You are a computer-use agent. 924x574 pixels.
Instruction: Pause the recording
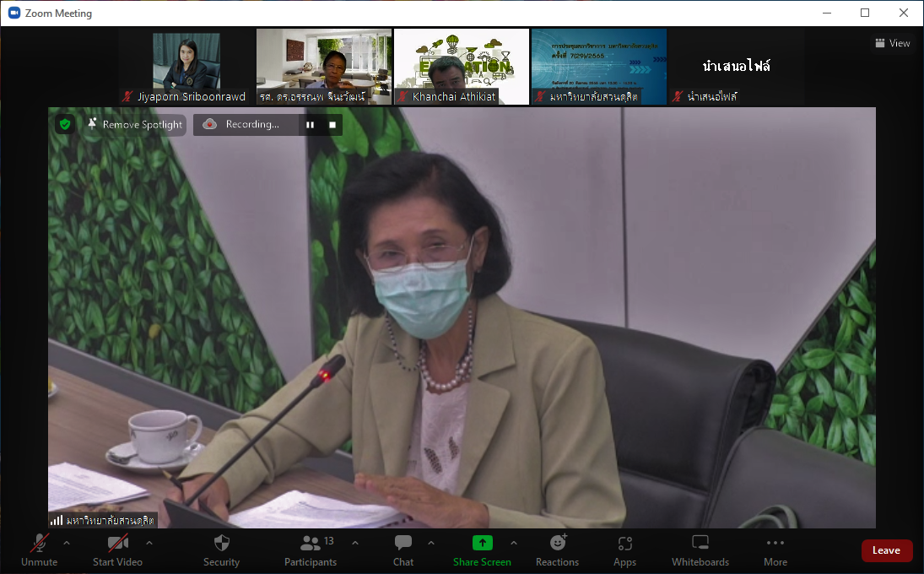point(310,125)
